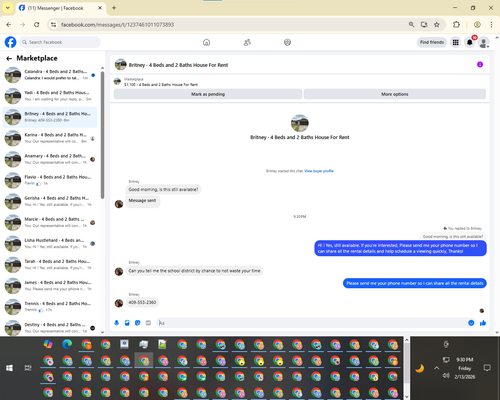
Task: Open the taskbar clock showing 9:30 PM
Action: coord(464,368)
